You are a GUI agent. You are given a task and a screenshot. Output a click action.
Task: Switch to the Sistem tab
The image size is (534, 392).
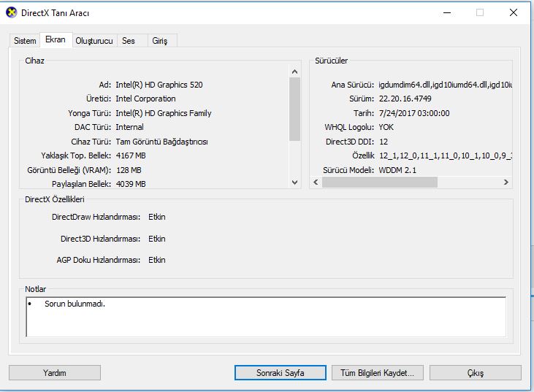(25, 41)
